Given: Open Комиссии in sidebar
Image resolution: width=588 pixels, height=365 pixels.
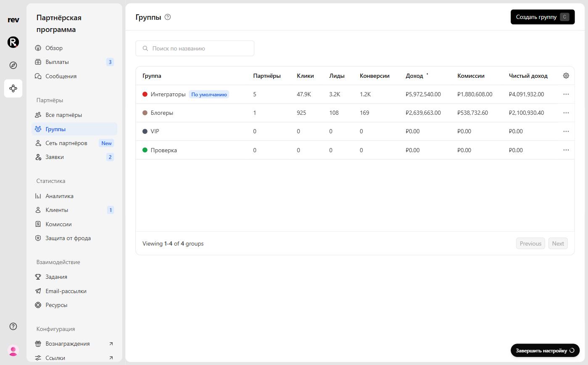Looking at the screenshot, I should click(x=74, y=224).
